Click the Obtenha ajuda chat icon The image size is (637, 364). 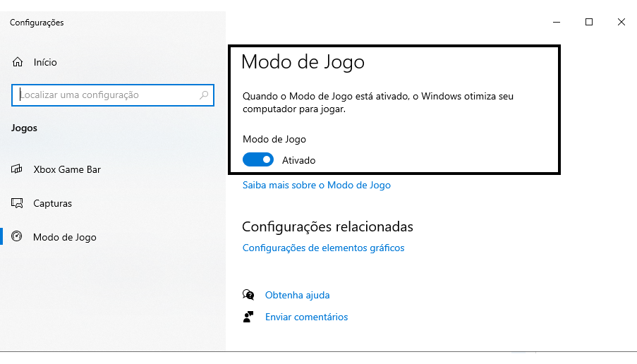click(248, 295)
